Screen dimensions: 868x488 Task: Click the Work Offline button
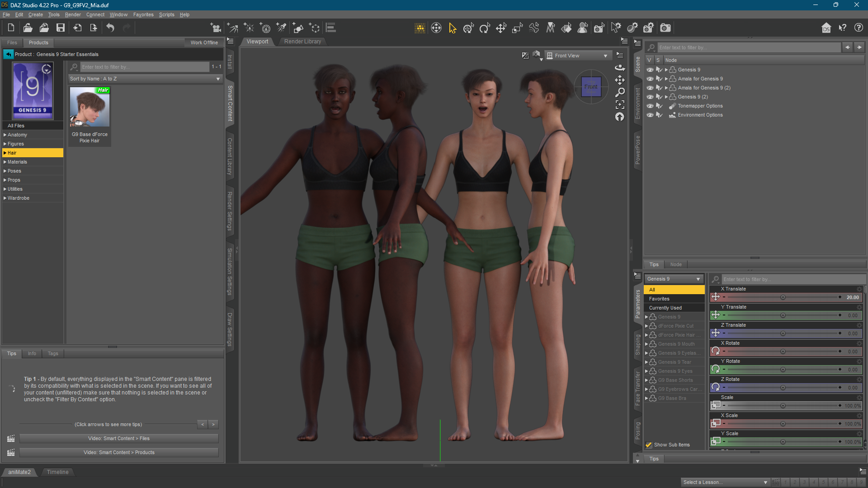coord(204,42)
